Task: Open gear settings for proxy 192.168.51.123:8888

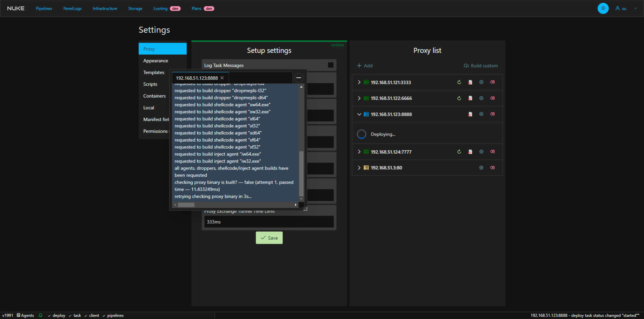Action: 481,114
